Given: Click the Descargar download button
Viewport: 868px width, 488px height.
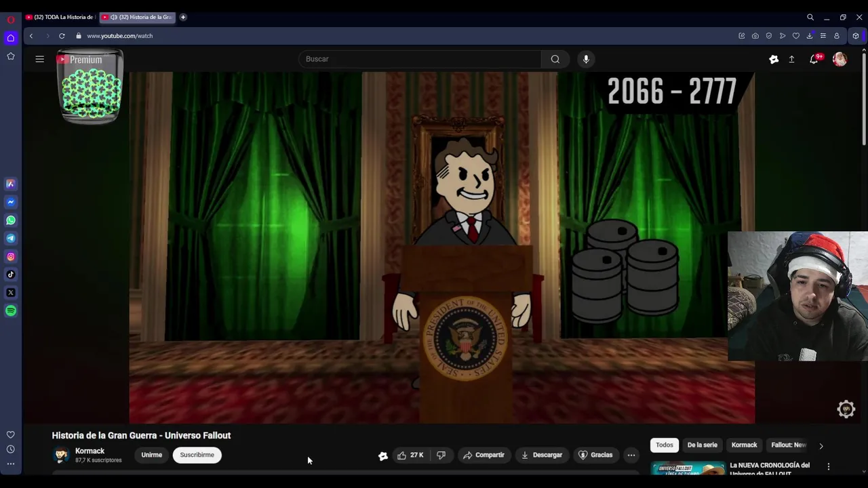Looking at the screenshot, I should (x=541, y=455).
